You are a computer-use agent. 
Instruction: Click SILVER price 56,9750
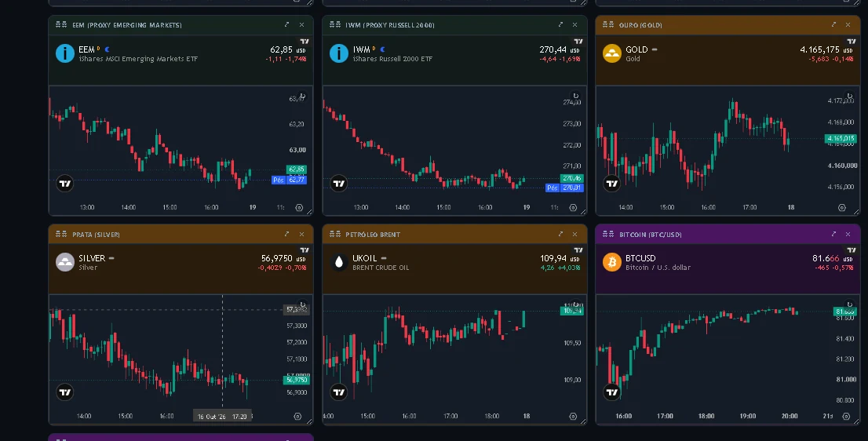pos(277,258)
